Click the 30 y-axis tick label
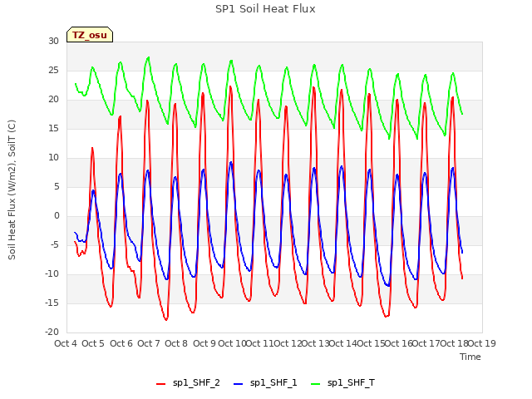Image resolution: width=532 pixels, height=399 pixels. 53,41
